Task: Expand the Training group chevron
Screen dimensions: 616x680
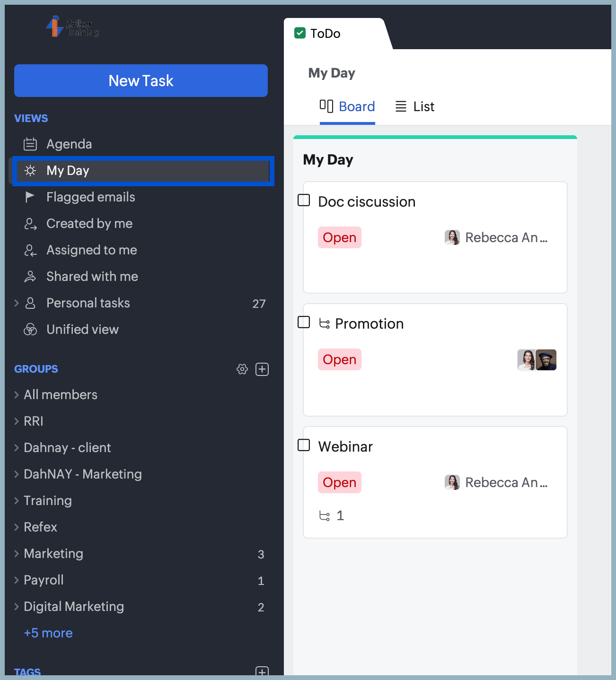Action: coord(17,501)
